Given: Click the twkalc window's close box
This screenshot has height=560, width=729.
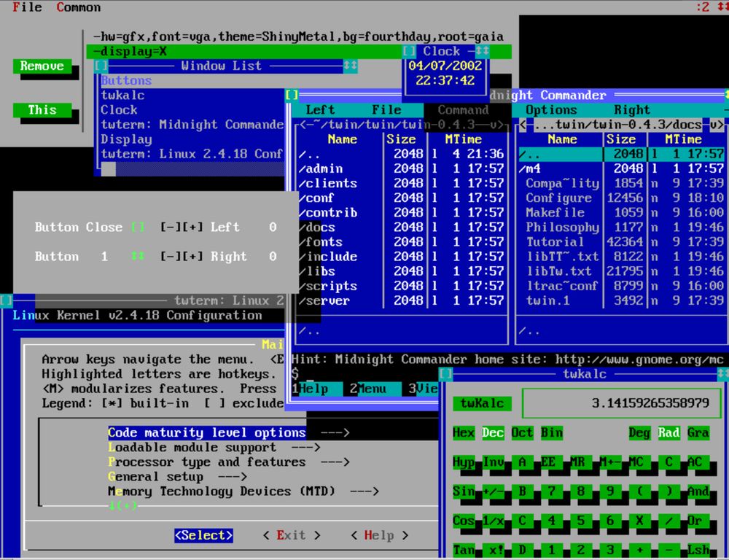Looking at the screenshot, I should point(446,374).
